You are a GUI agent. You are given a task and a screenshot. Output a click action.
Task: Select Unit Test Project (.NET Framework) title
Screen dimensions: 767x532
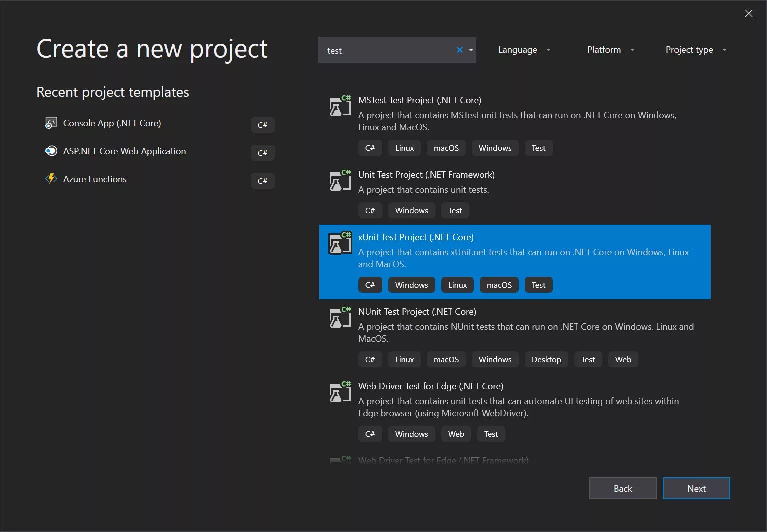426,175
